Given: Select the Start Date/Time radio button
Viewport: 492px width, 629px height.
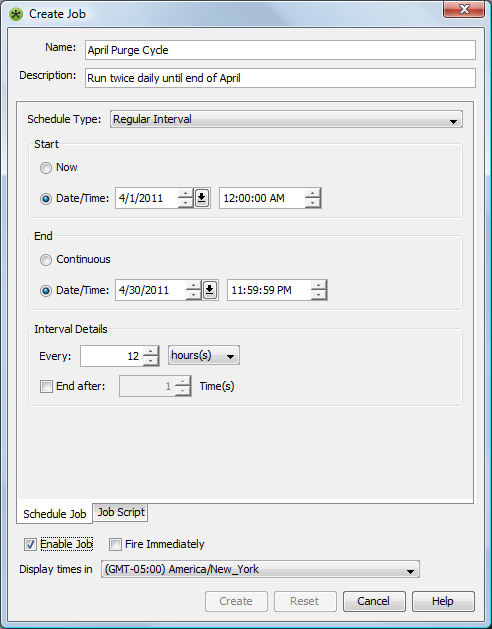Looking at the screenshot, I should (46, 199).
